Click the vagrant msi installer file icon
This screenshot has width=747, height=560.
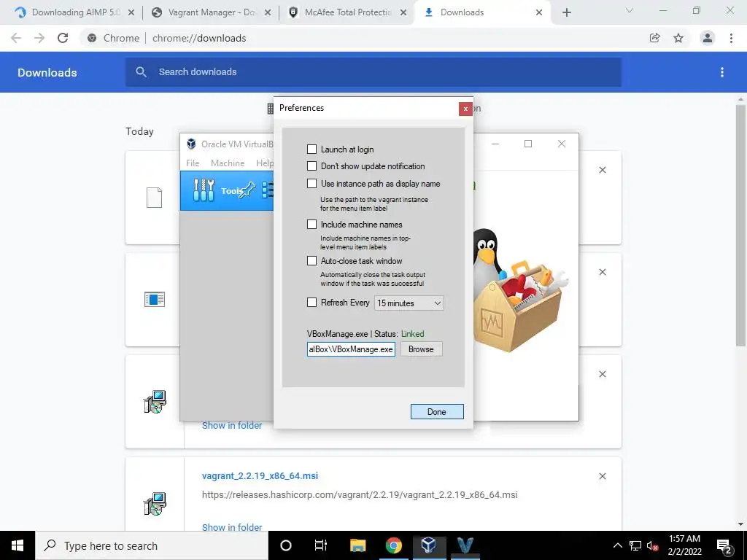tap(155, 504)
